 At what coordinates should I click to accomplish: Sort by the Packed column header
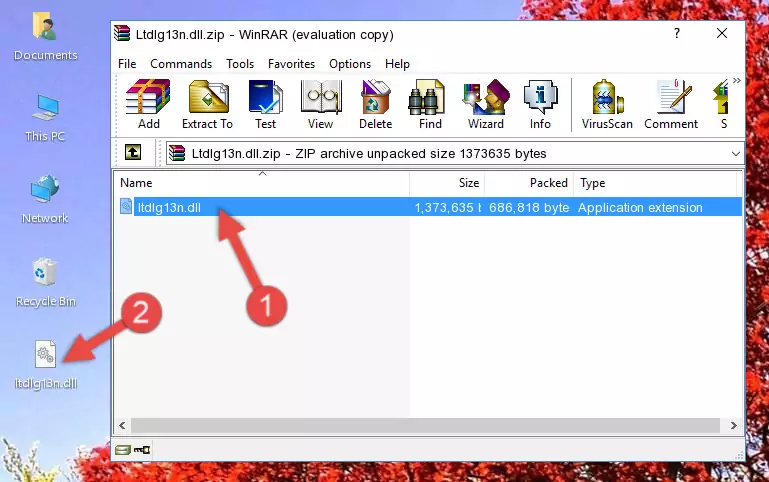[529, 183]
